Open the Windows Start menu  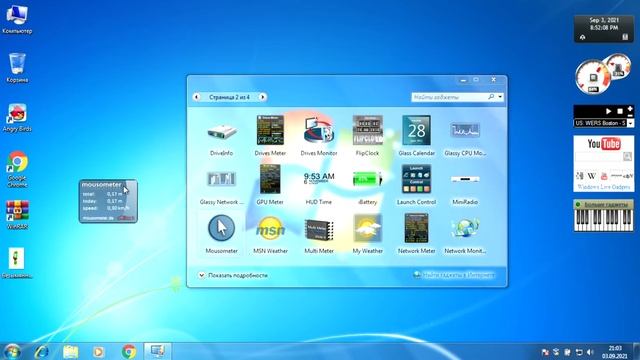12,352
